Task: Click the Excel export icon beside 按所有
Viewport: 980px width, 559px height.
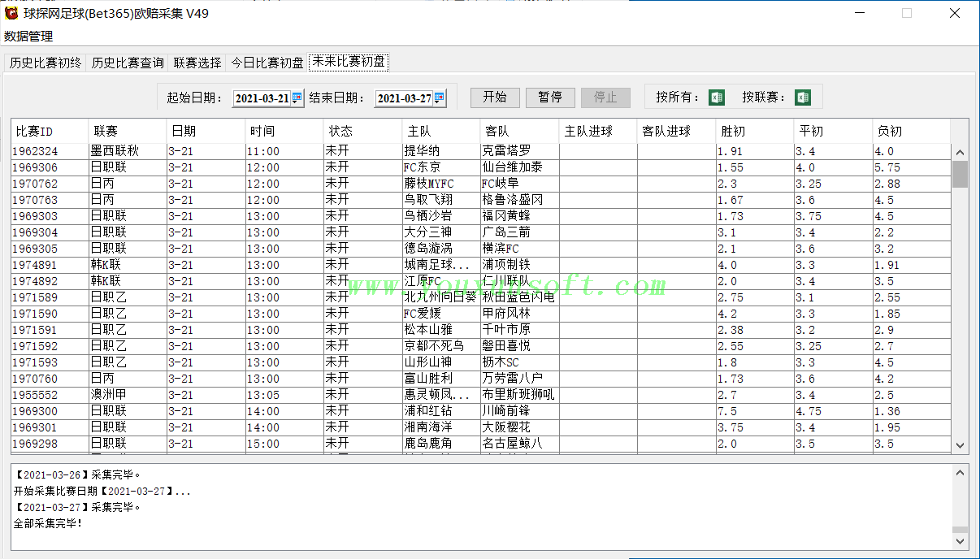Action: coord(717,97)
